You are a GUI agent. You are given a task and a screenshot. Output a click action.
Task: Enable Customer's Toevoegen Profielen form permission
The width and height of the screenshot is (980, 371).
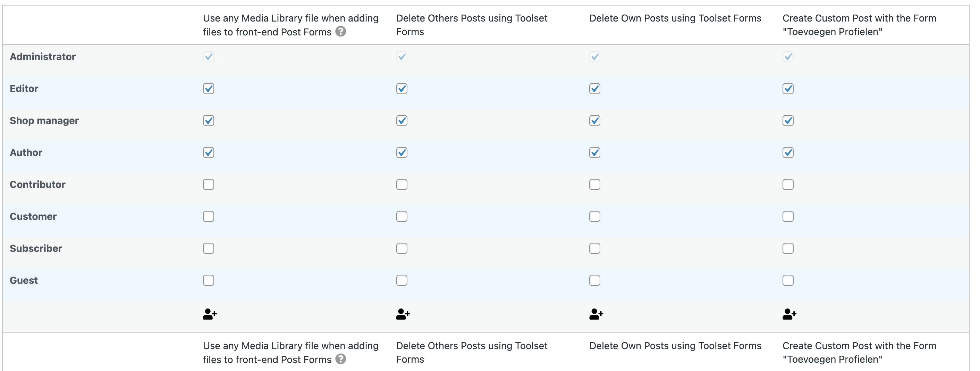coord(788,217)
